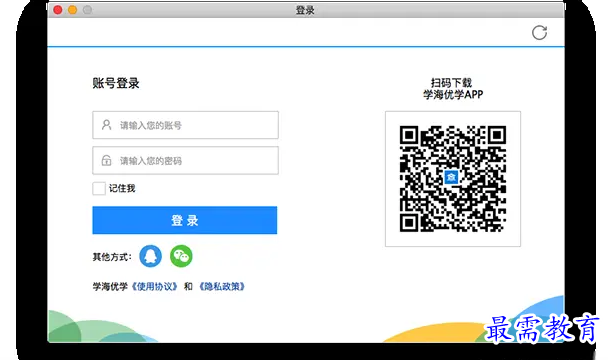Click the user icon in the account field
The height and width of the screenshot is (360, 608).
pyautogui.click(x=106, y=125)
